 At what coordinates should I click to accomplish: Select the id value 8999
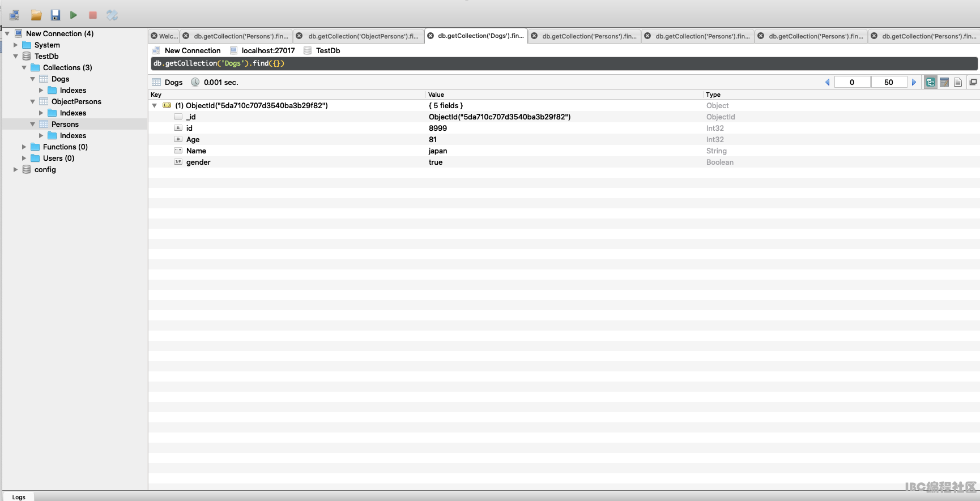(438, 128)
